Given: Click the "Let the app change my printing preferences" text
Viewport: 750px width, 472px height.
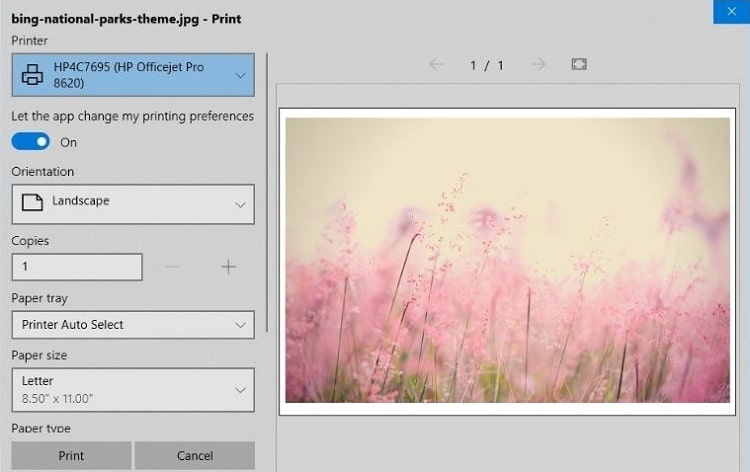Looking at the screenshot, I should 132,116.
